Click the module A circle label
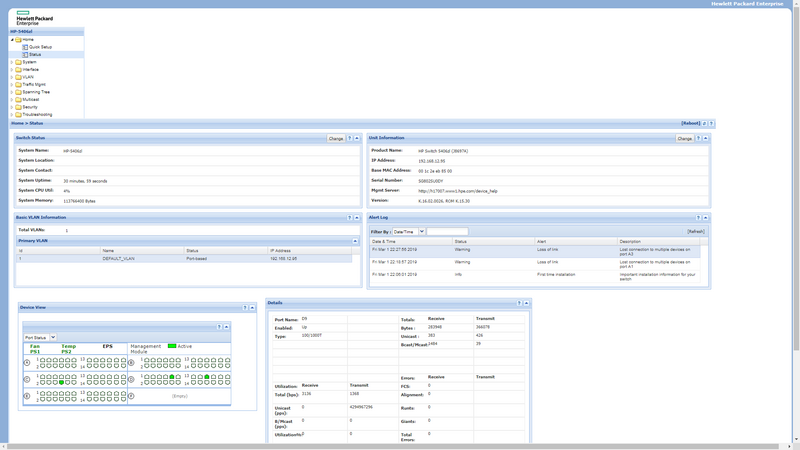 coord(27,363)
